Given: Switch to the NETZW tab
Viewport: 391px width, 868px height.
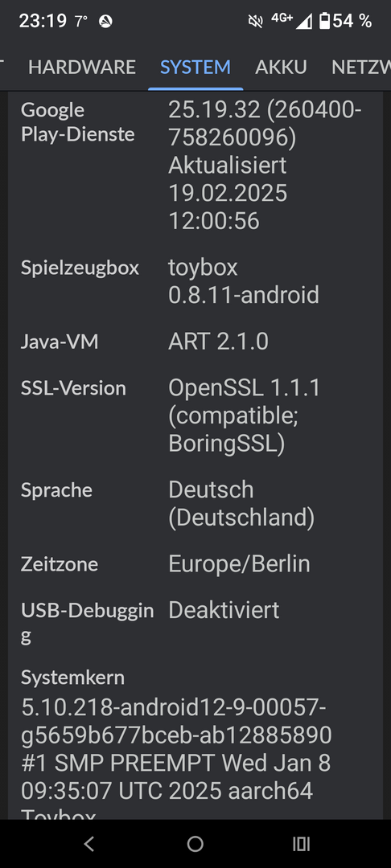Looking at the screenshot, I should (361, 67).
